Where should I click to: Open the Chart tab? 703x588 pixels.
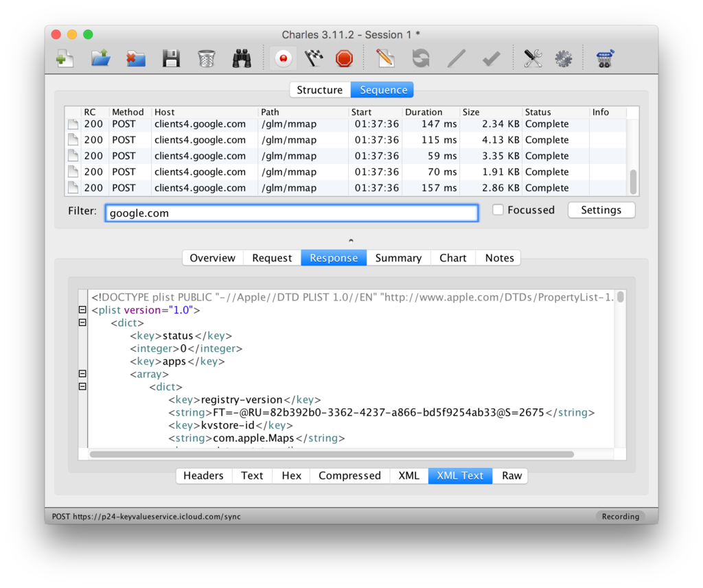[453, 258]
